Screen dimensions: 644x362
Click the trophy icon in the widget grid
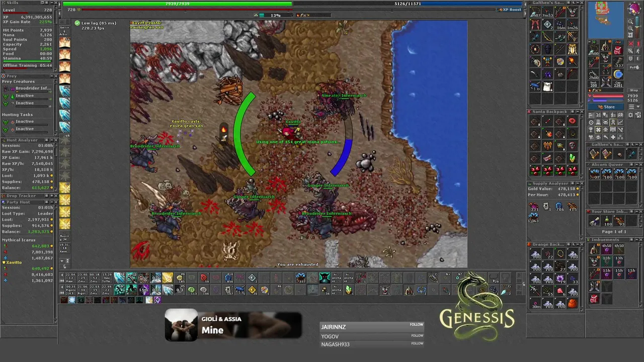tap(591, 129)
